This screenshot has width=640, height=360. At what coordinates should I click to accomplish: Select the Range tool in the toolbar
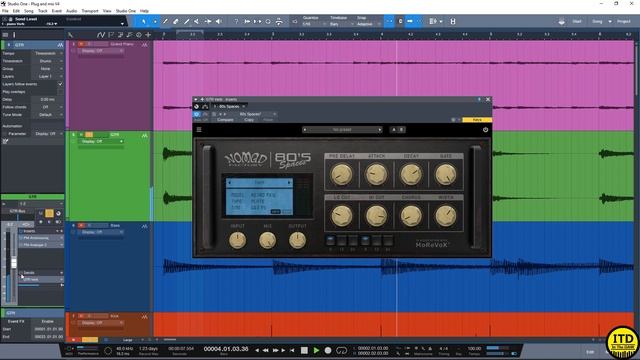pos(155,21)
